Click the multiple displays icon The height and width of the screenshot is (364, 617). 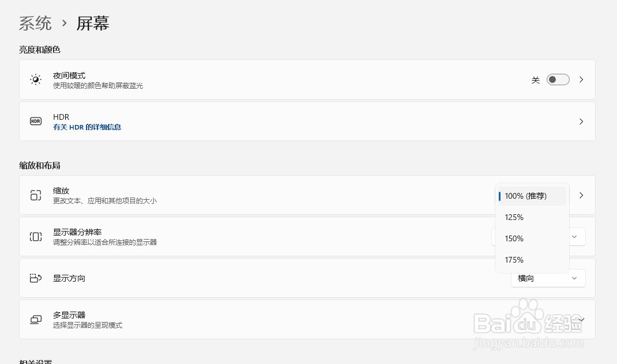click(x=35, y=320)
